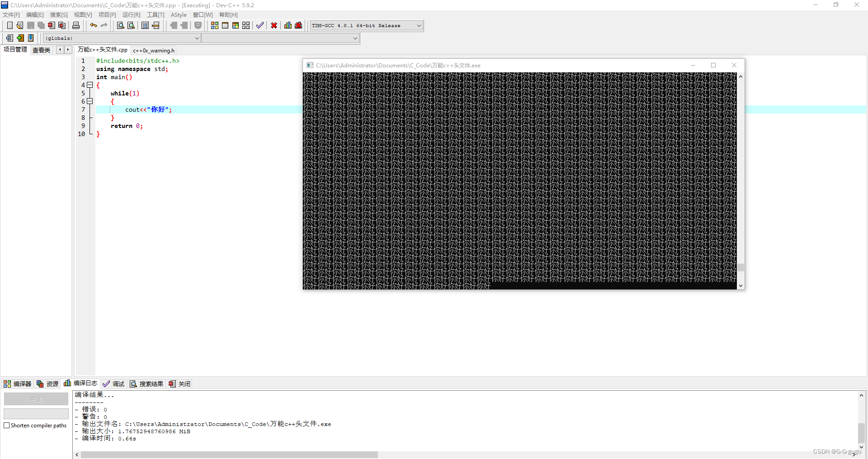Click the Close All files toolbar icon
The image size is (868, 459).
click(x=62, y=25)
